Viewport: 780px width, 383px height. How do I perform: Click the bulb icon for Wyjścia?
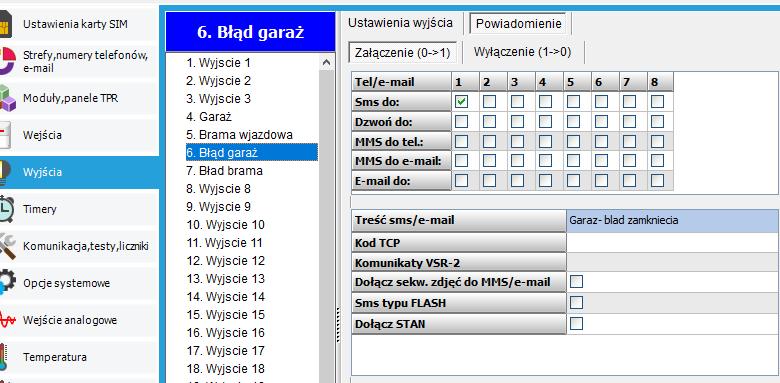(x=5, y=172)
